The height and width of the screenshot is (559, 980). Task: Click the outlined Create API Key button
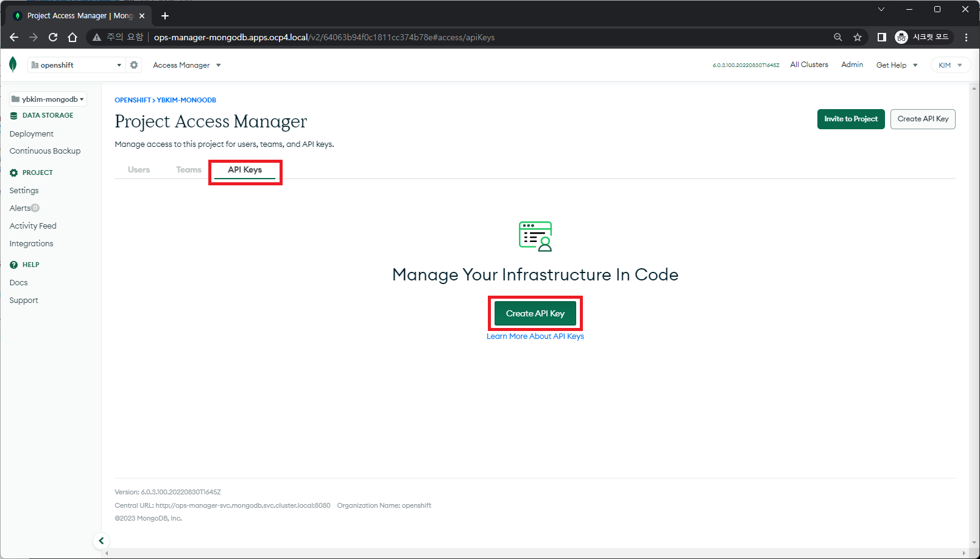click(923, 119)
